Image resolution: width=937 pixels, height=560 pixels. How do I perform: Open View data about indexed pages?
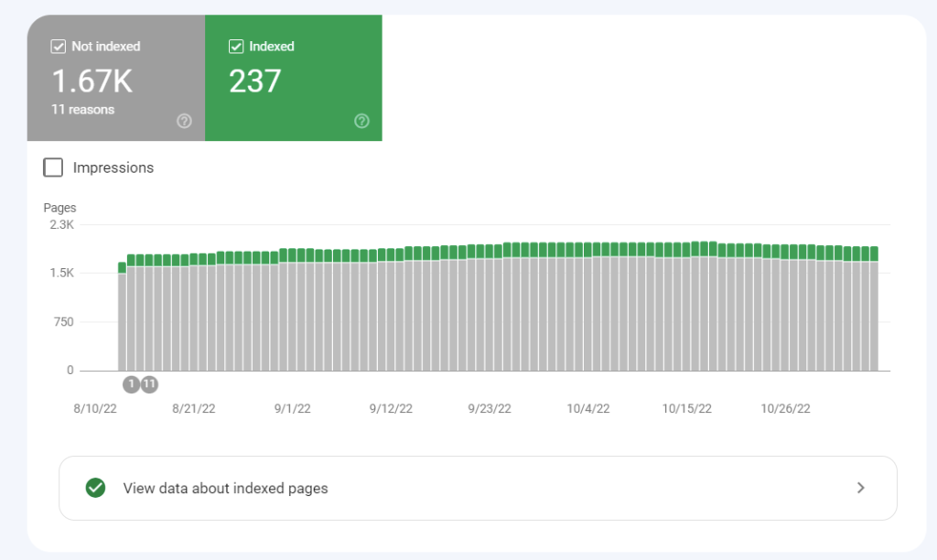click(225, 489)
